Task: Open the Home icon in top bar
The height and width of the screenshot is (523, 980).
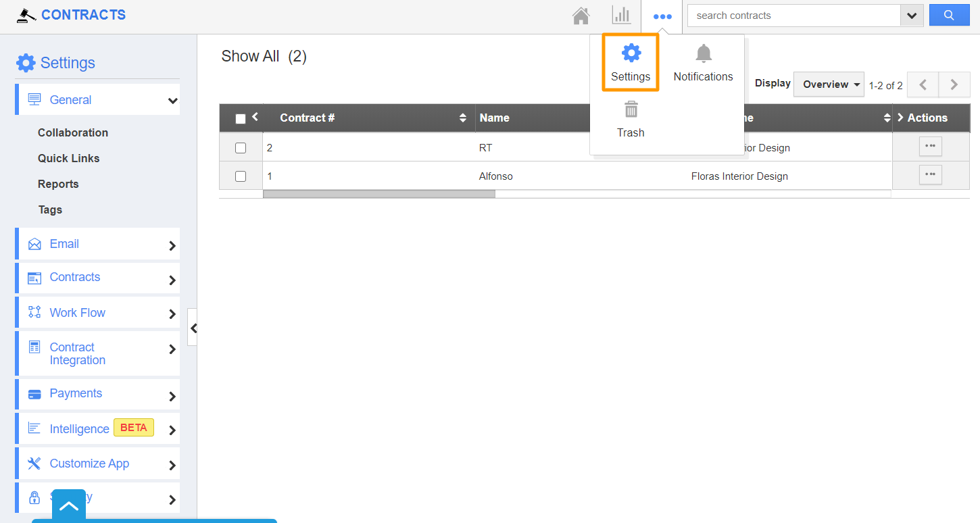Action: (581, 16)
